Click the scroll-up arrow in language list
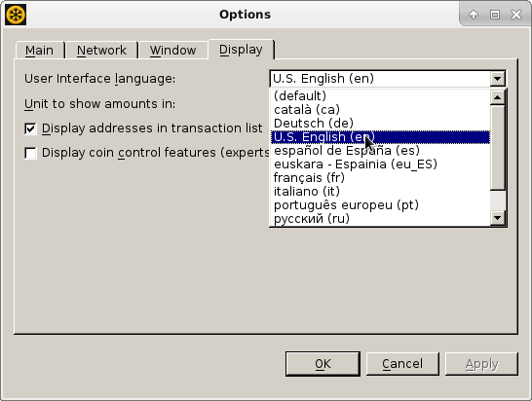Image resolution: width=532 pixels, height=401 pixels. (497, 97)
